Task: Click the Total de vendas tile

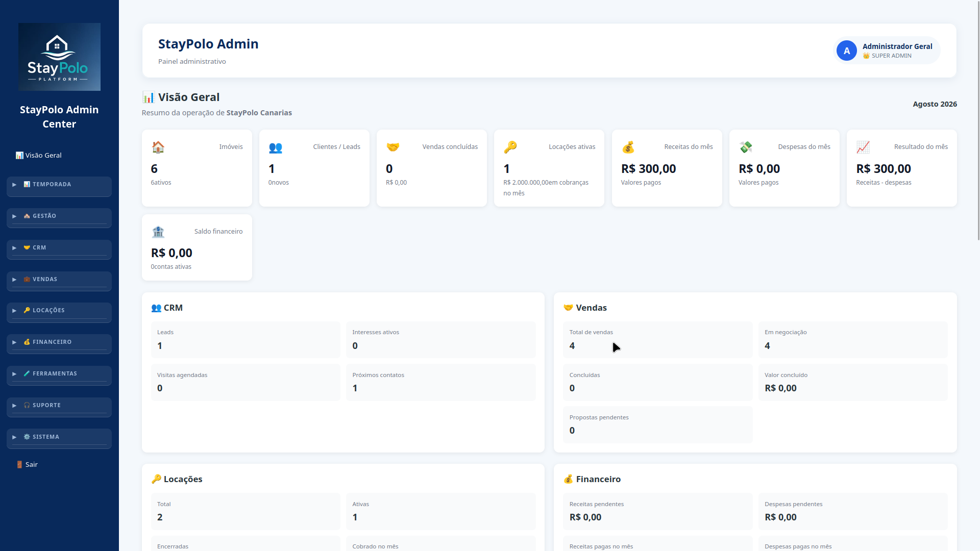Action: click(658, 340)
